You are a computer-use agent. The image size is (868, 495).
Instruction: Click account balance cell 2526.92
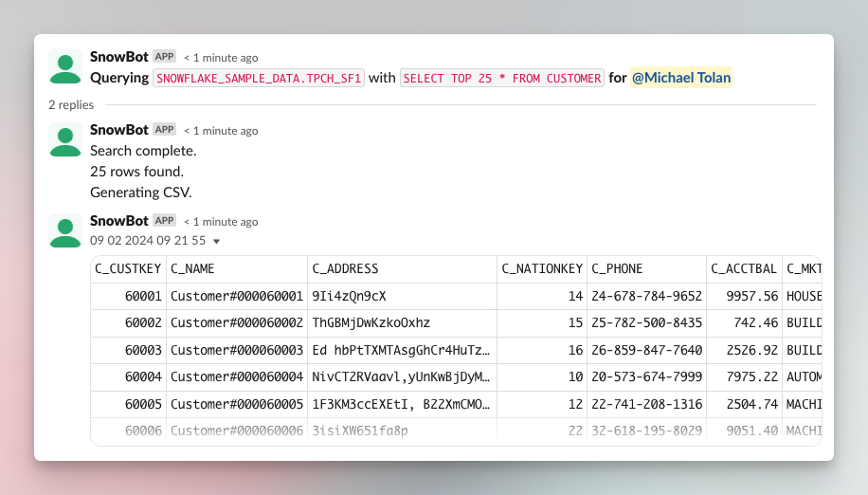(x=745, y=351)
